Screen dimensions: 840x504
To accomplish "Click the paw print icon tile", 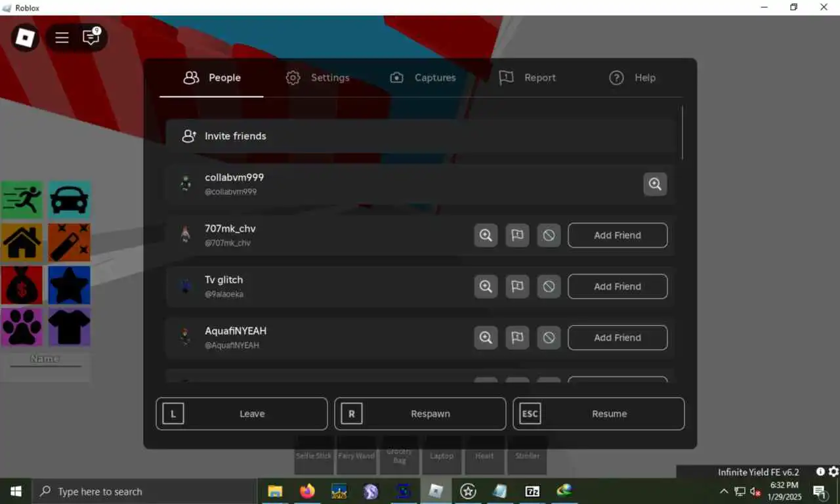I will (x=22, y=327).
